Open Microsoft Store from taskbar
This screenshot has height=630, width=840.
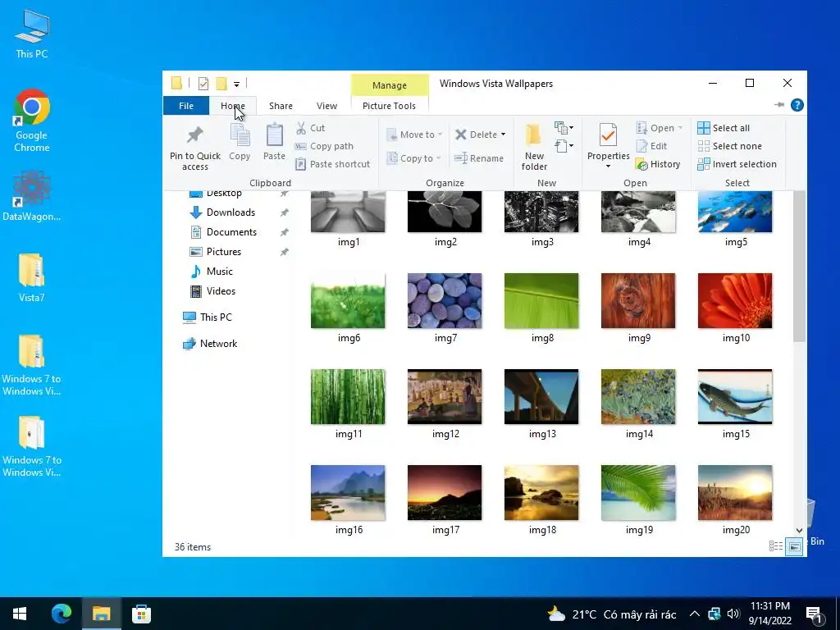(x=141, y=614)
